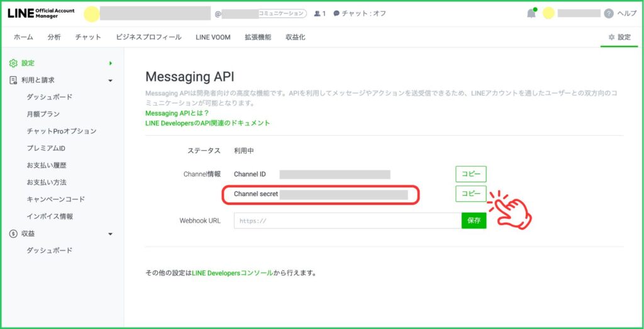Image resolution: width=644 pixels, height=329 pixels.
Task: Click the Channel secret value field
Action: pyautogui.click(x=344, y=194)
